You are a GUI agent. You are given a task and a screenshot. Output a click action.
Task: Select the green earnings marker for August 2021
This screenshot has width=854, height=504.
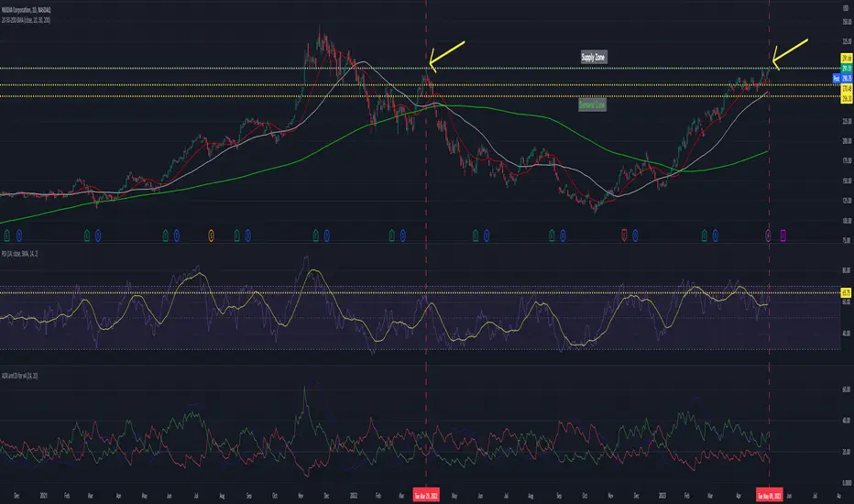(x=237, y=236)
